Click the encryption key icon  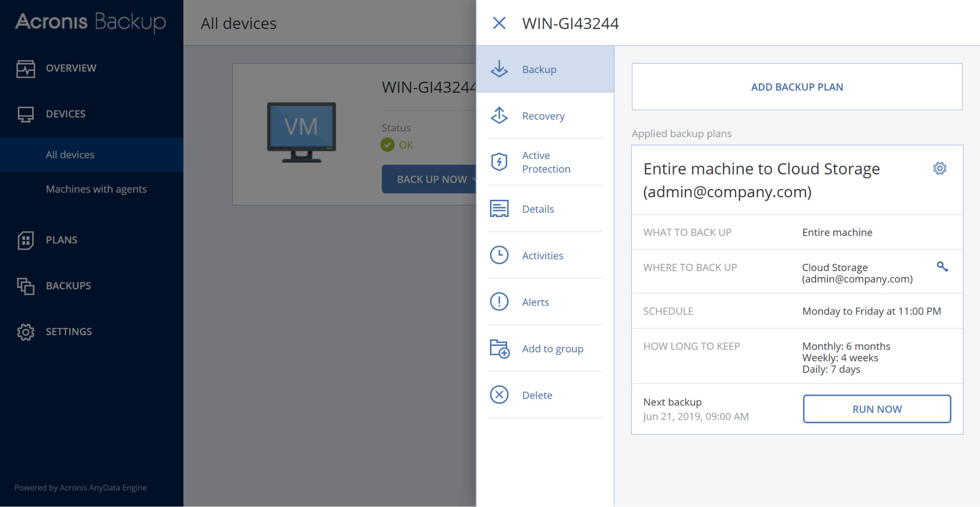(x=942, y=267)
